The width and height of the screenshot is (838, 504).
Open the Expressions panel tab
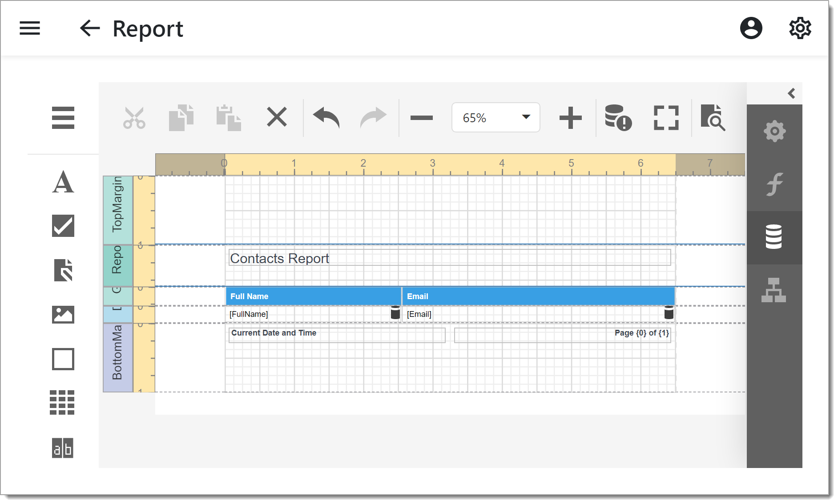click(774, 184)
